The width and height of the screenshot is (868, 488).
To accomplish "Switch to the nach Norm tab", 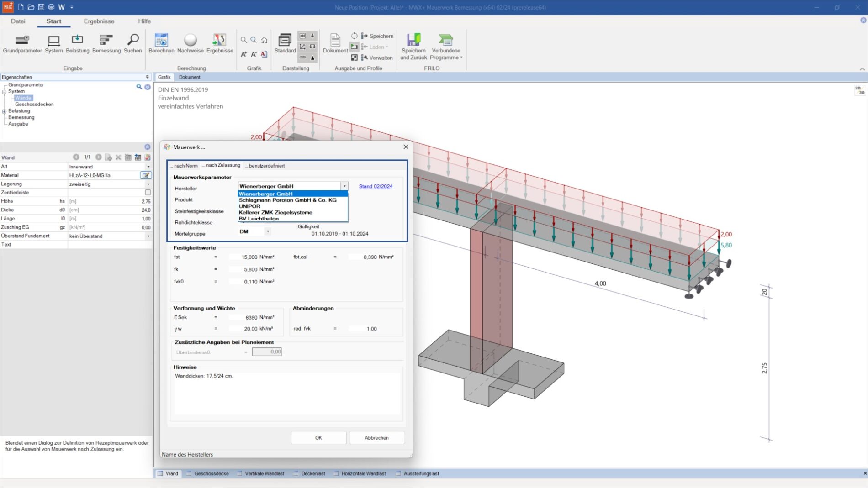I will tap(185, 166).
